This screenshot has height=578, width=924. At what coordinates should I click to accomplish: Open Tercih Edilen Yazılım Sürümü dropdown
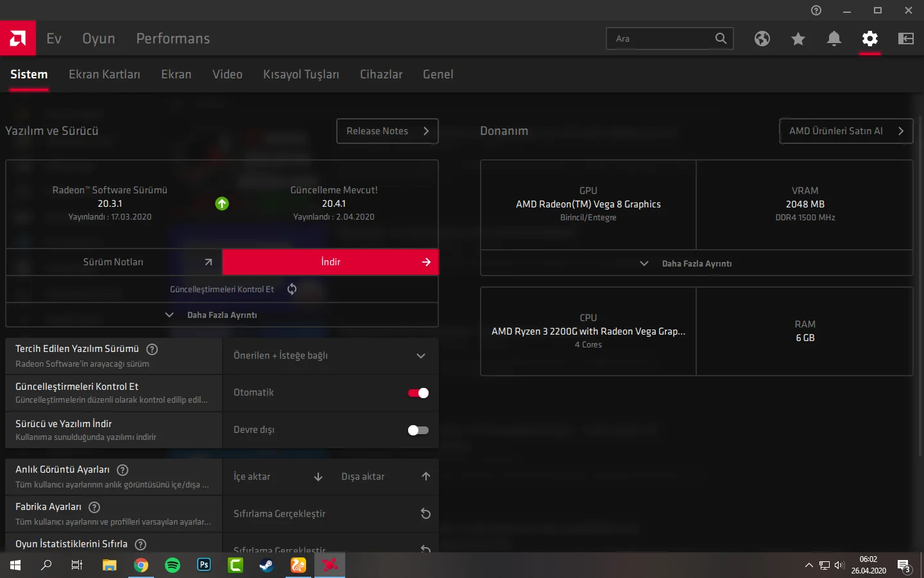(x=330, y=356)
